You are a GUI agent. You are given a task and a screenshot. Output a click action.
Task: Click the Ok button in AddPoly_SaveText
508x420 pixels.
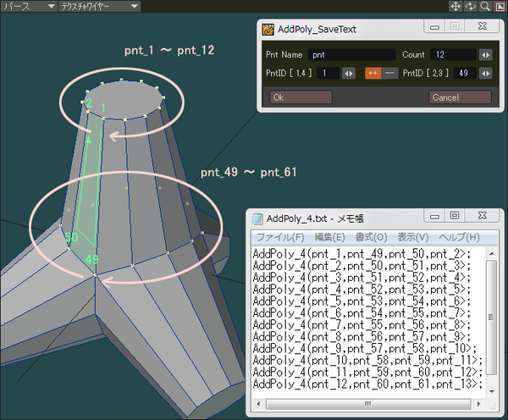coord(301,97)
